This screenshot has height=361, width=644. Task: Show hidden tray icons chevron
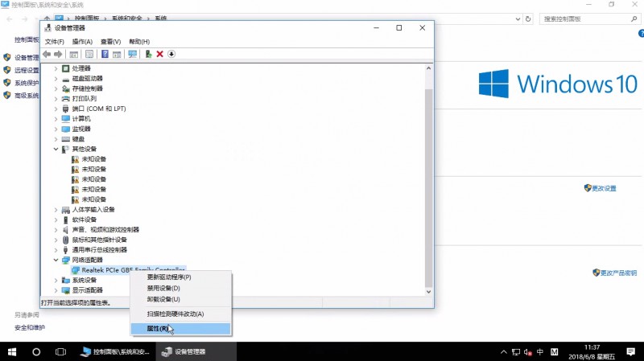pos(504,352)
